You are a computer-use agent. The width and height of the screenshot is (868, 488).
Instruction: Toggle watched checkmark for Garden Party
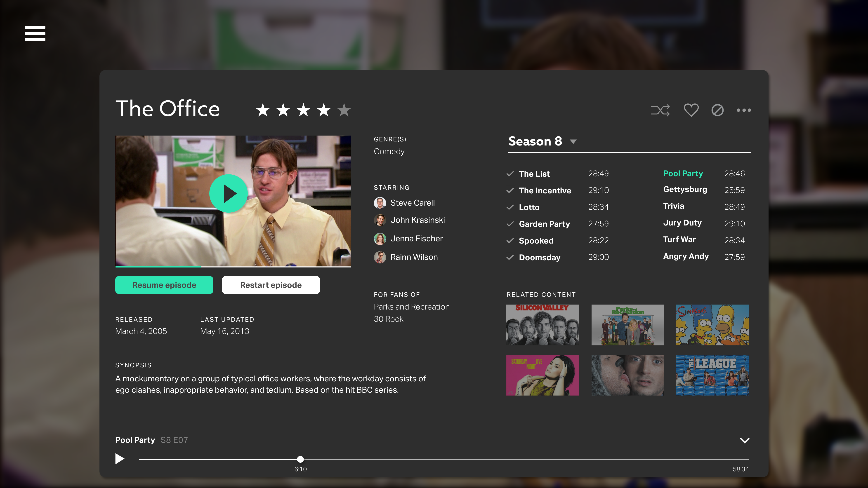tap(510, 224)
